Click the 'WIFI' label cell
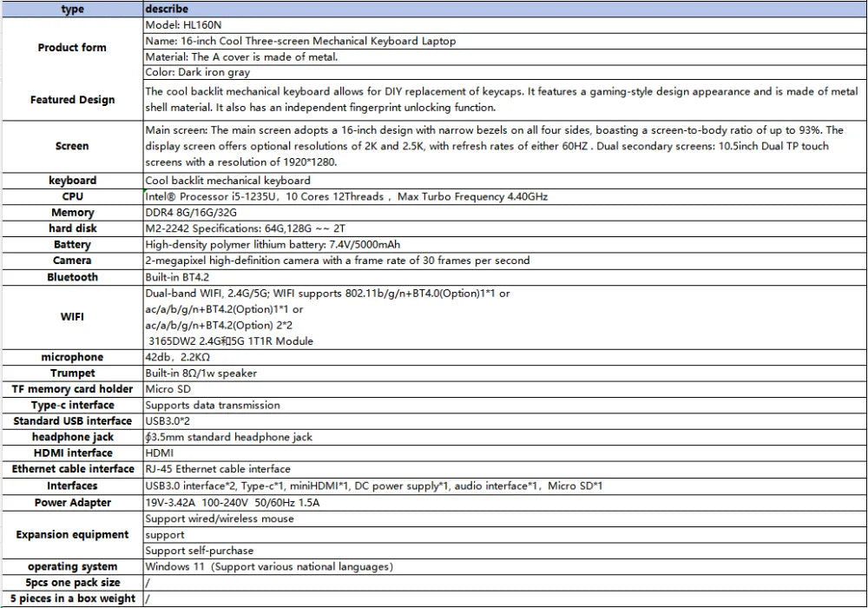This screenshot has height=608, width=868. pyautogui.click(x=73, y=317)
